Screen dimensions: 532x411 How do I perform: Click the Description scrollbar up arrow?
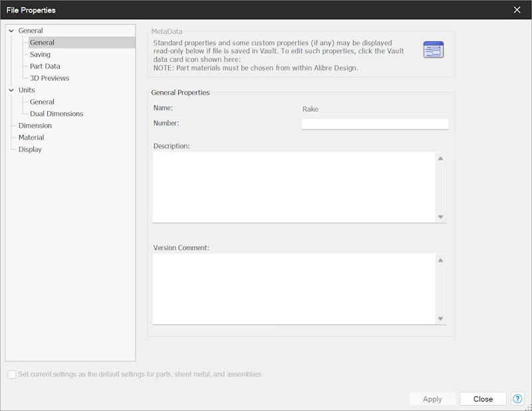click(x=440, y=158)
